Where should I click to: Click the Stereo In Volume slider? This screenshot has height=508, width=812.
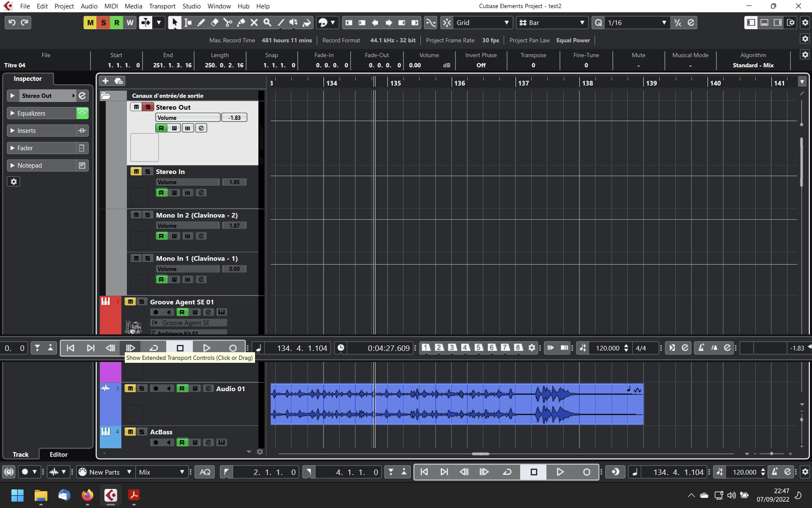[188, 182]
